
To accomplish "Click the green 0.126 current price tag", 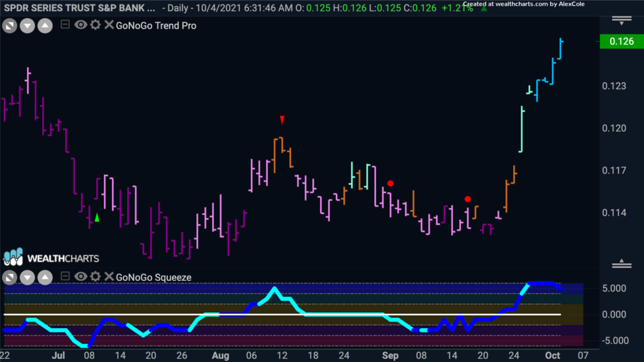I will click(622, 41).
